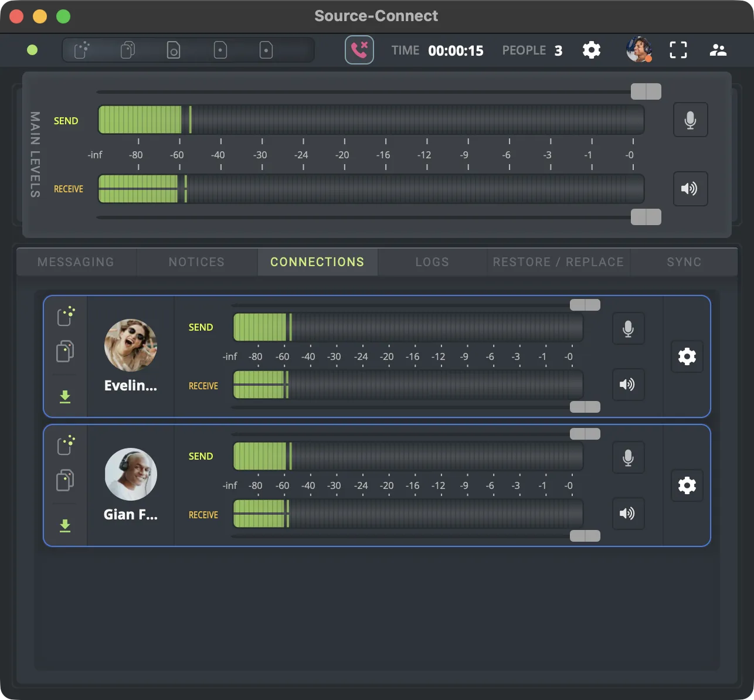The image size is (754, 700).
Task: Adjust the main send level slider handle
Action: 646,91
